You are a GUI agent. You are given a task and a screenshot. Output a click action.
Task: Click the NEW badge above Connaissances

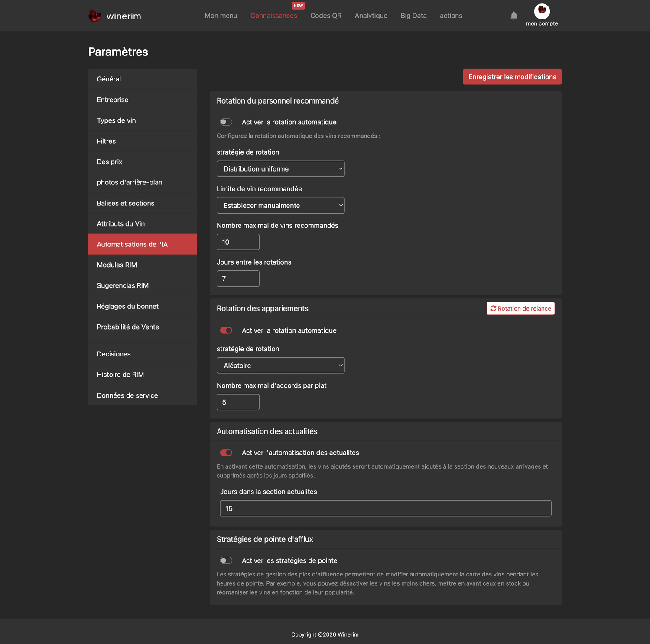pos(298,6)
